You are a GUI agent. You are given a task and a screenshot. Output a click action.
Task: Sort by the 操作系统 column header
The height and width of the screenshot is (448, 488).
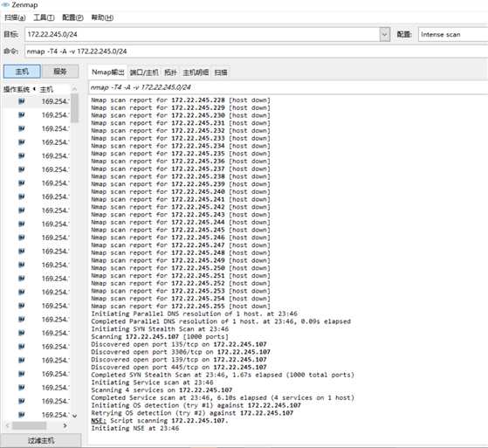(18, 89)
